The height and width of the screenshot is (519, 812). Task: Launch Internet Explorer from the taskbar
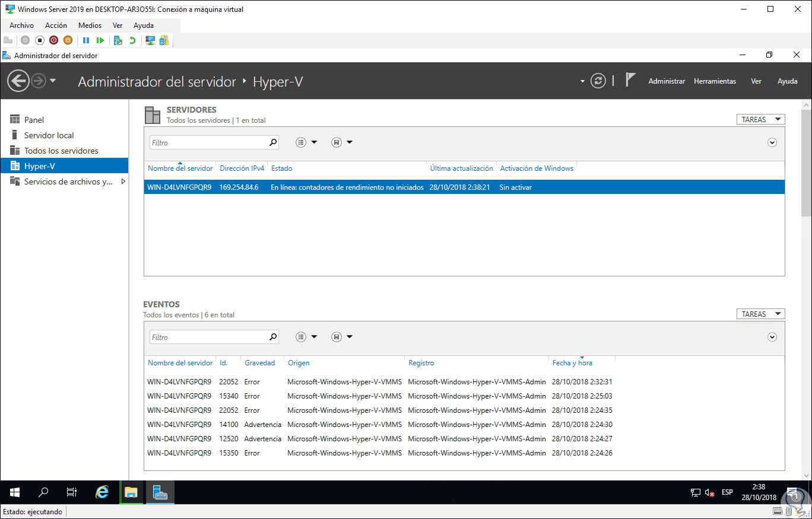click(103, 492)
